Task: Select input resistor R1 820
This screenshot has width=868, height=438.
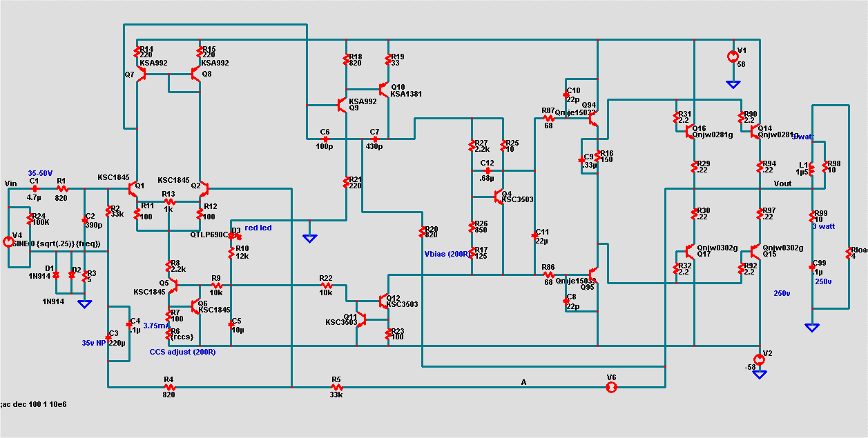Action: (61, 188)
